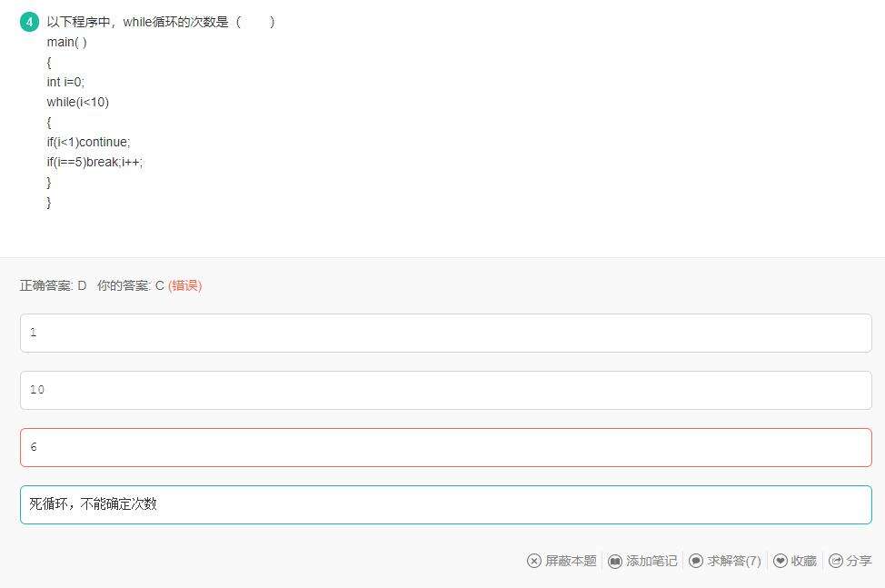
Task: Open 屏蔽本题 text link
Action: coord(571,561)
